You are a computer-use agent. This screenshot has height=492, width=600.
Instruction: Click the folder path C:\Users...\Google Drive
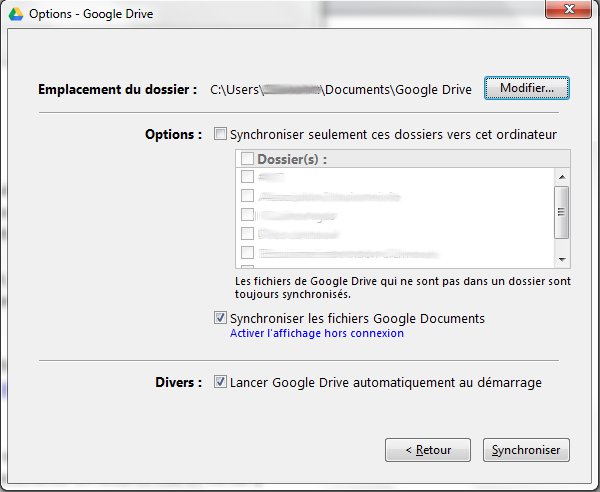pyautogui.click(x=341, y=90)
